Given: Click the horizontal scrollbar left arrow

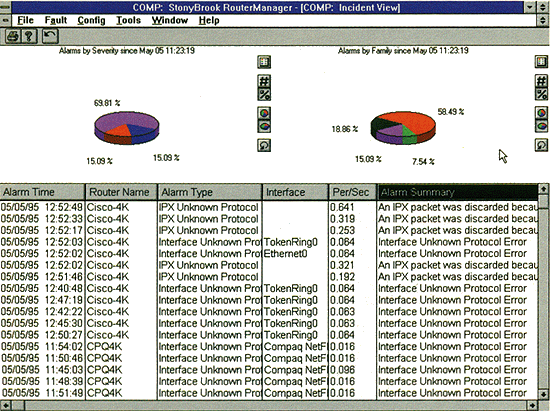Looking at the screenshot, I should pyautogui.click(x=6, y=406).
